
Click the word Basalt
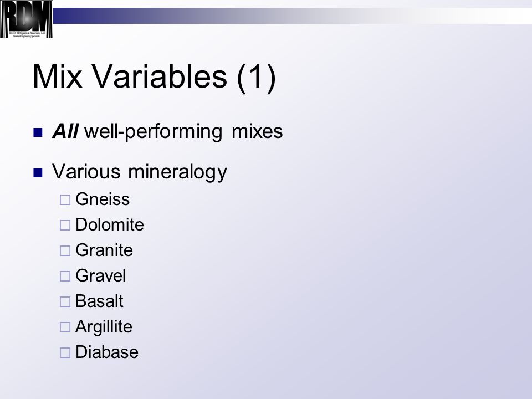tap(99, 301)
